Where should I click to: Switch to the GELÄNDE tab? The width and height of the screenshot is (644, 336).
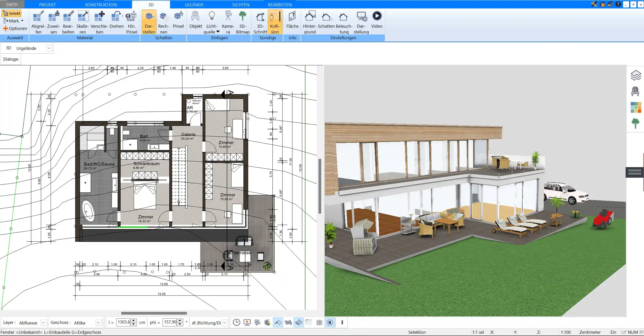click(194, 5)
